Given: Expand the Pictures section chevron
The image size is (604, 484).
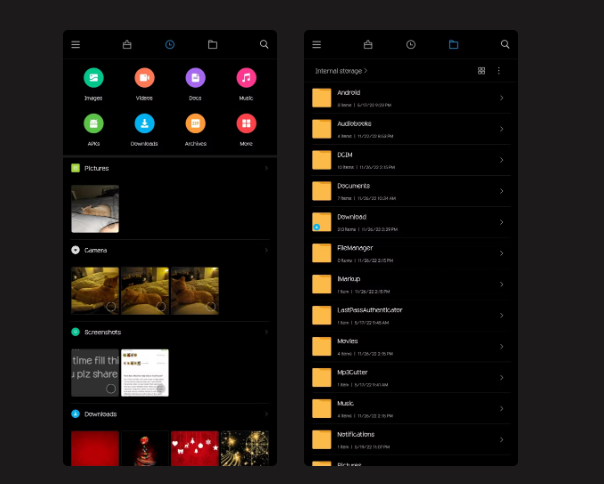Looking at the screenshot, I should pyautogui.click(x=266, y=168).
